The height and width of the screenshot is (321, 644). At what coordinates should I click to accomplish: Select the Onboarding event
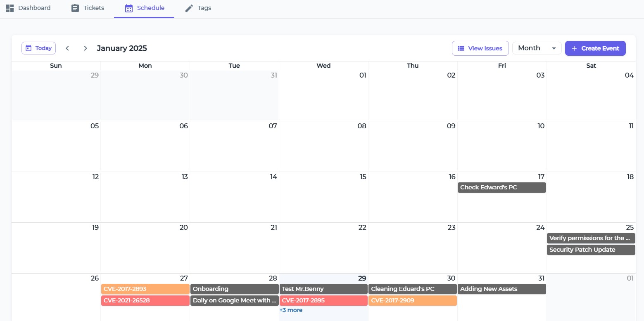click(234, 289)
